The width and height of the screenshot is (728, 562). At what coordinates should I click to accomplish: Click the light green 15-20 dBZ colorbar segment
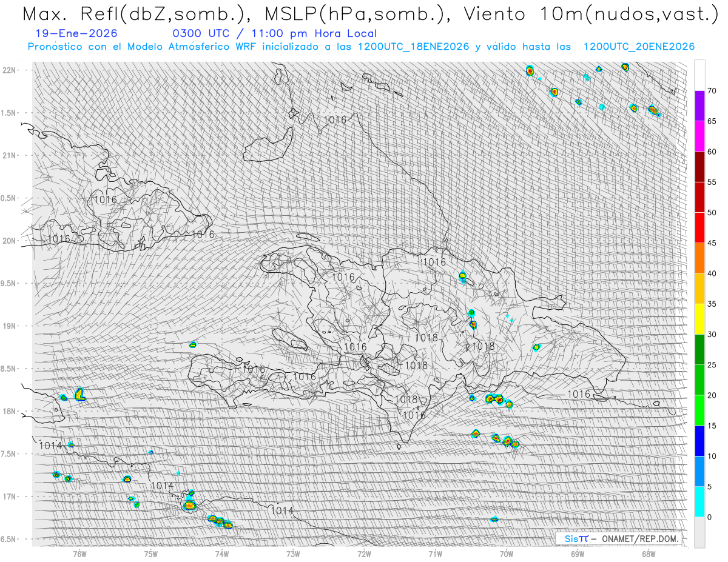pyautogui.click(x=699, y=410)
